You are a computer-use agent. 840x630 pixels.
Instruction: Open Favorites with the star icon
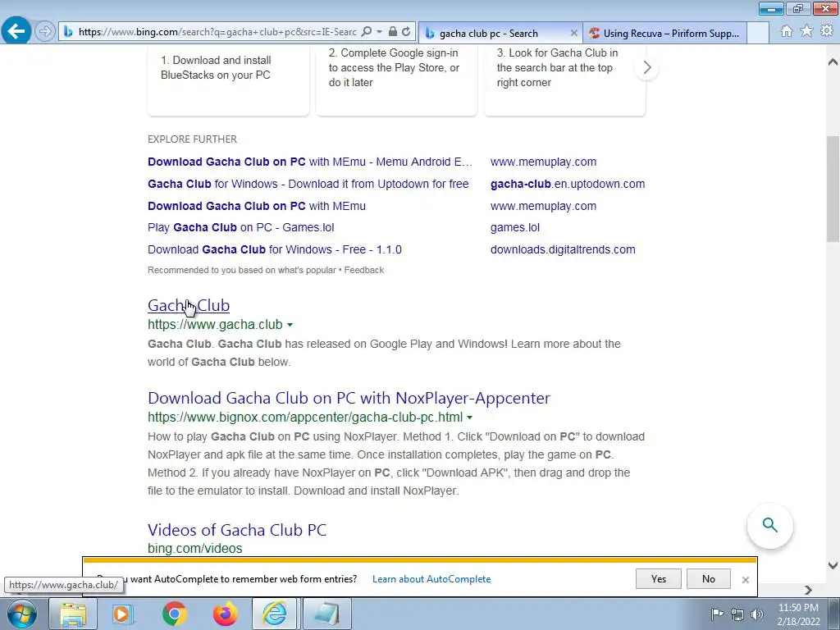click(x=806, y=31)
